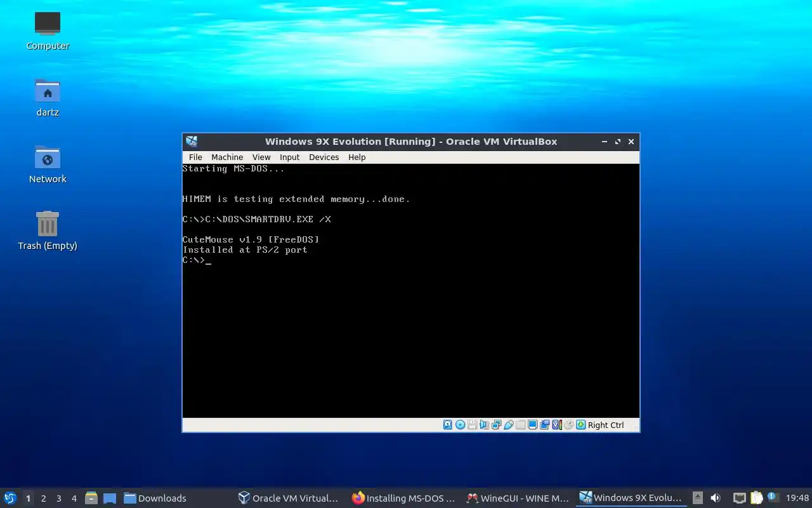
Task: Click the update notifier tray icon
Action: click(x=773, y=497)
